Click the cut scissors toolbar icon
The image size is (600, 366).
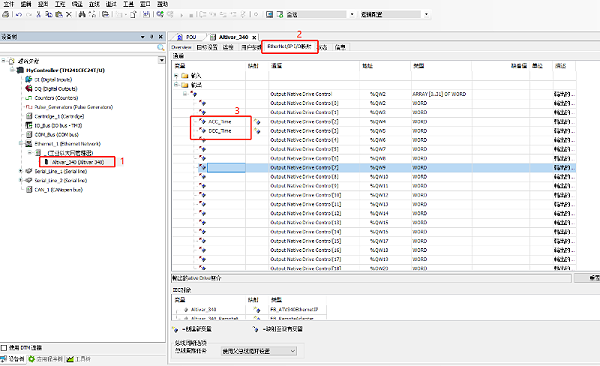point(38,14)
